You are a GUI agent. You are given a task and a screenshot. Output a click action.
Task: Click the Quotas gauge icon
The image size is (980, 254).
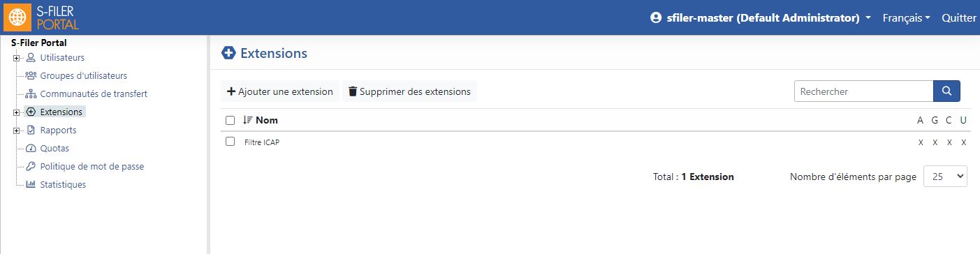(31, 148)
